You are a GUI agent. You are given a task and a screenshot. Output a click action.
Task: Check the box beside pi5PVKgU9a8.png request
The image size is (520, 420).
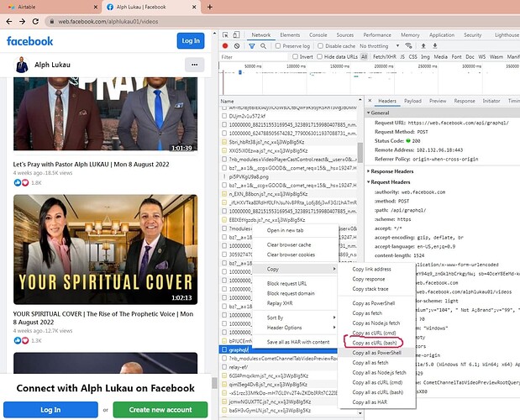[224, 176]
